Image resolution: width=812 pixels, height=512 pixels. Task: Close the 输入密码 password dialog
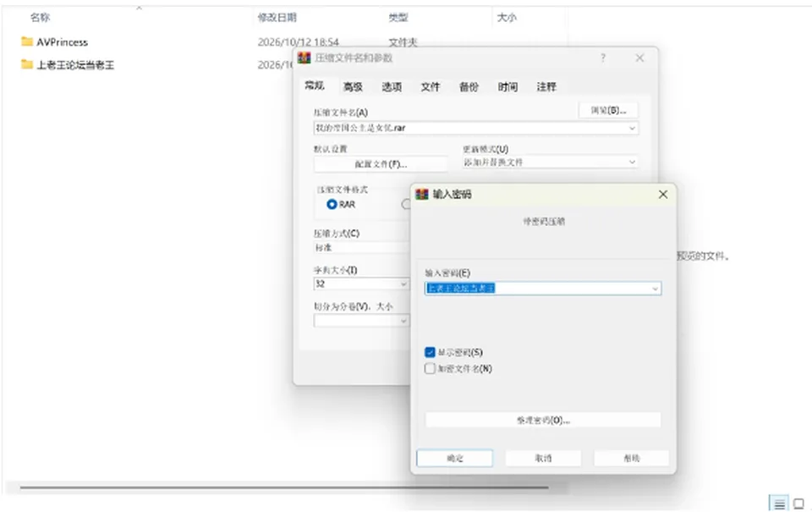[663, 195]
